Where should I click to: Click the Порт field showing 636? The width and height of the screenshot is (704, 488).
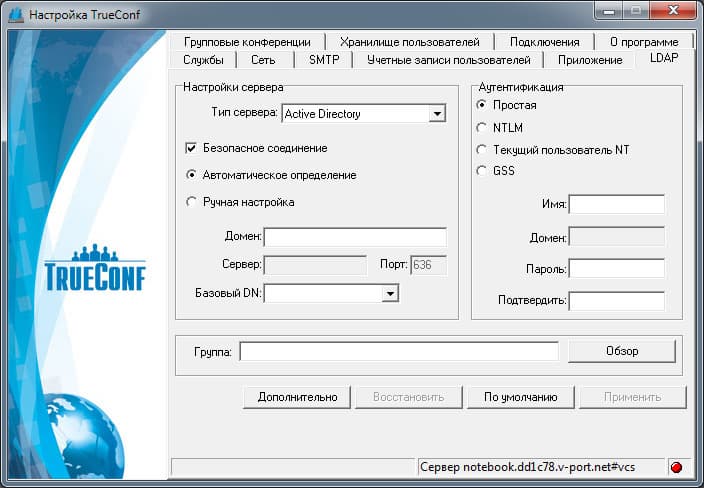coord(428,265)
